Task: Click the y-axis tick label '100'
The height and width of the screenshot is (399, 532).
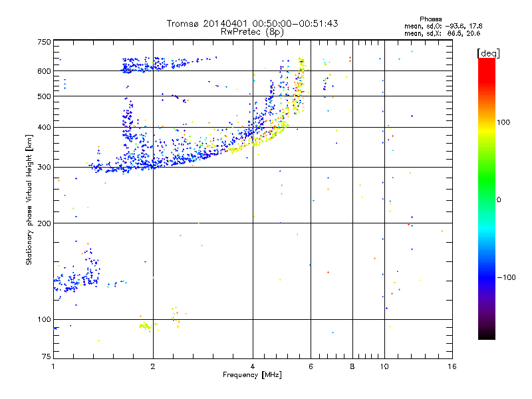Action: [x=44, y=320]
